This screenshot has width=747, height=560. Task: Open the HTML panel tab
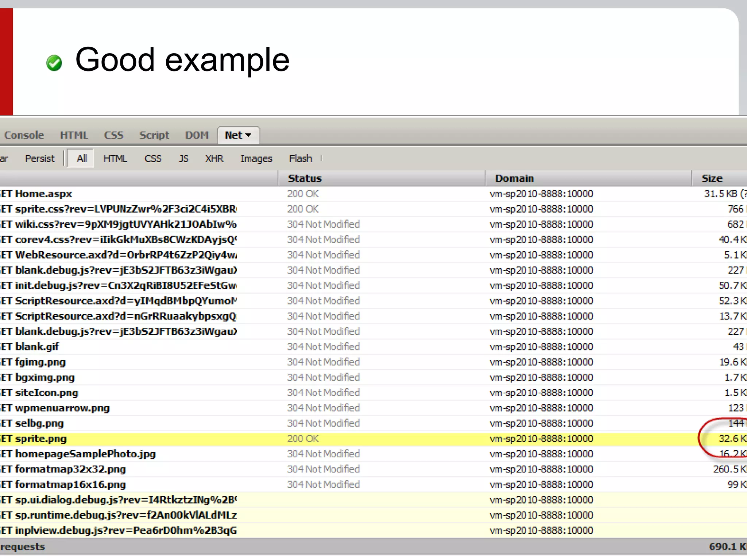74,135
